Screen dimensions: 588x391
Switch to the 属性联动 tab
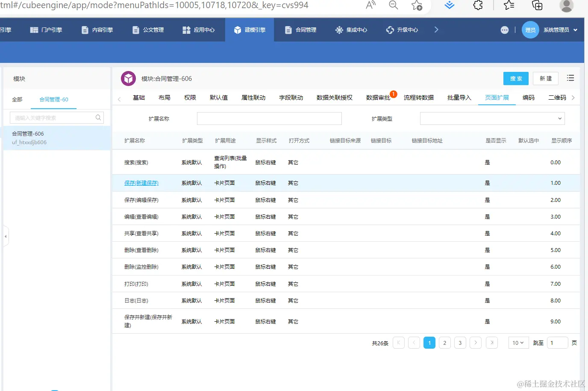click(x=253, y=98)
